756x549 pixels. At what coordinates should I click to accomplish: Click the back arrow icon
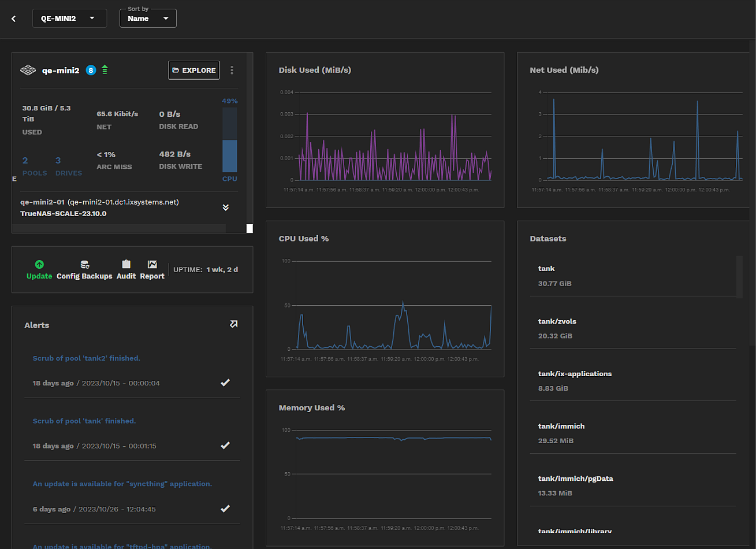(x=14, y=18)
